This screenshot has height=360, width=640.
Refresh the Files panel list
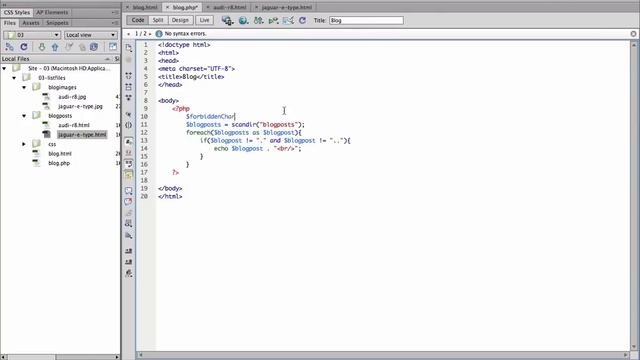(x=24, y=47)
